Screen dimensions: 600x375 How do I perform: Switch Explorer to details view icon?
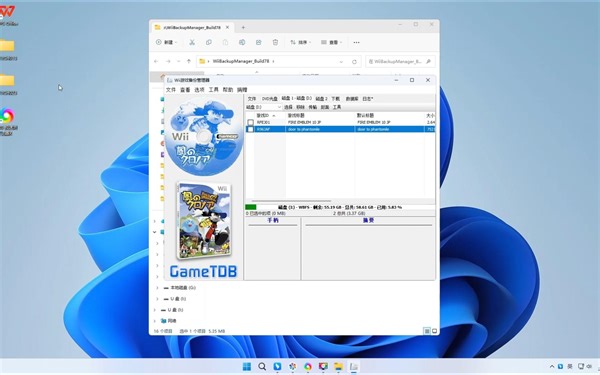click(427, 331)
